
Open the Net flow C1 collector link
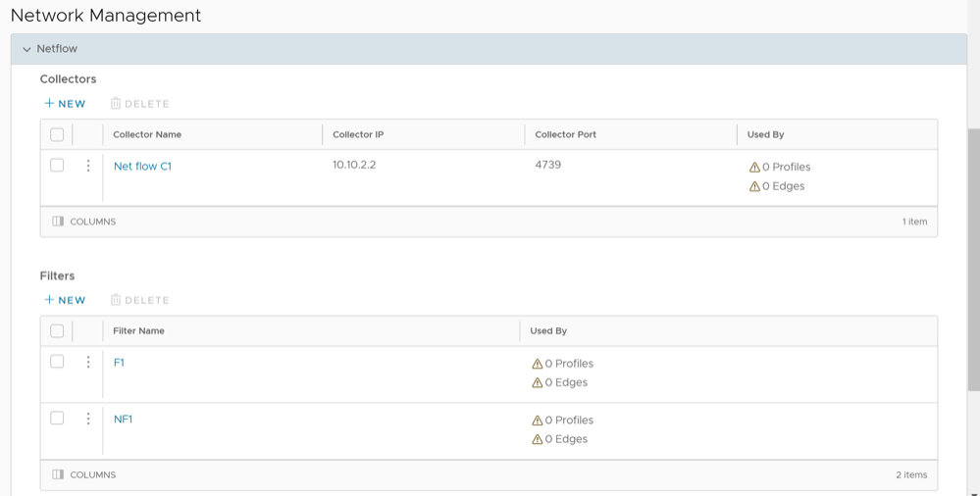[x=142, y=167]
